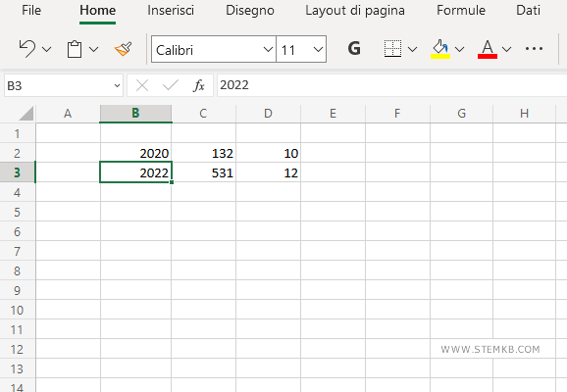Show more ribbon options ellipsis
The width and height of the screenshot is (567, 392).
[534, 48]
